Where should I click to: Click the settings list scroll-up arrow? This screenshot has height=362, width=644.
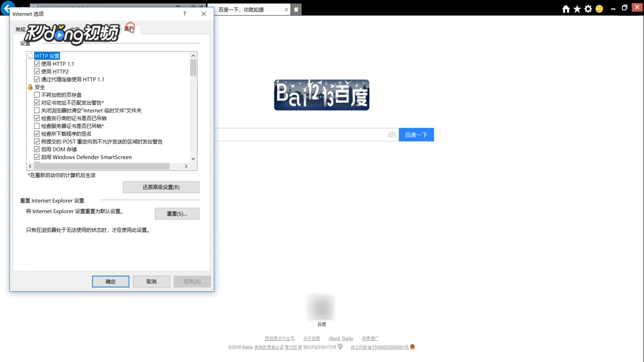point(193,56)
